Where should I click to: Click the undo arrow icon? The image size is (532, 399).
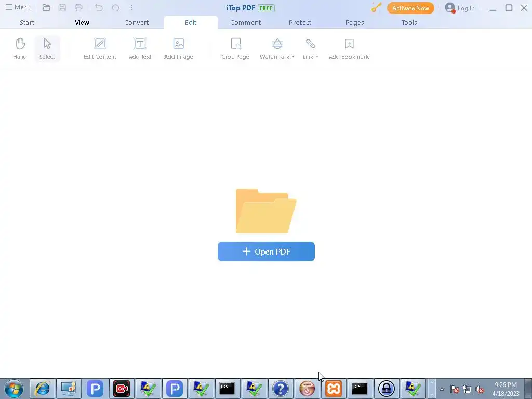point(99,8)
